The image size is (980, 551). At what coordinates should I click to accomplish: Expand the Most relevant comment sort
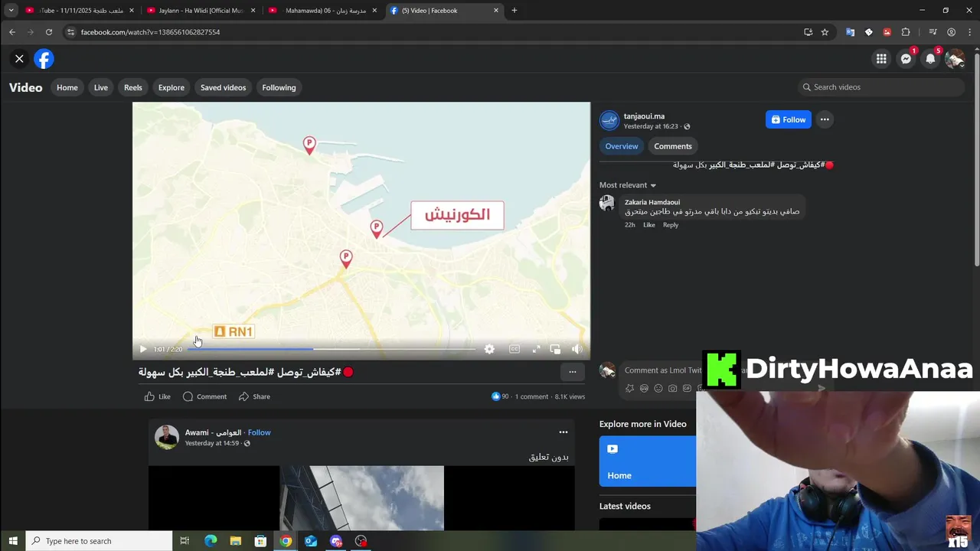pos(628,185)
